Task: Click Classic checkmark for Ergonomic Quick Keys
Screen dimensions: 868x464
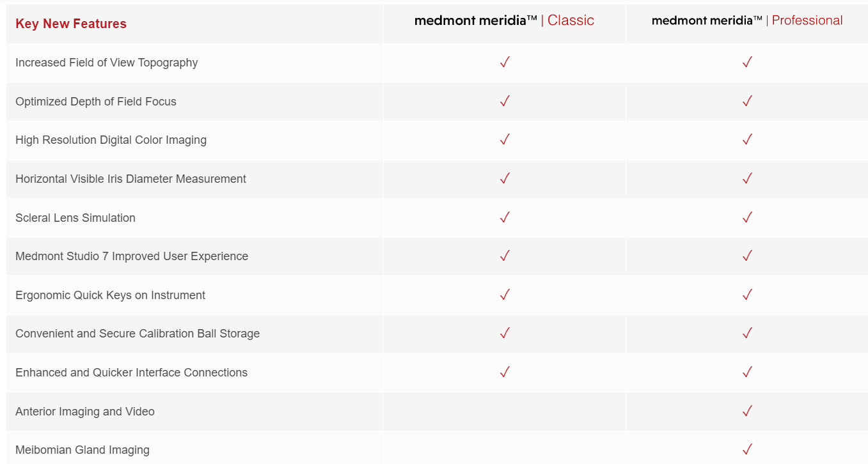Action: pos(505,295)
